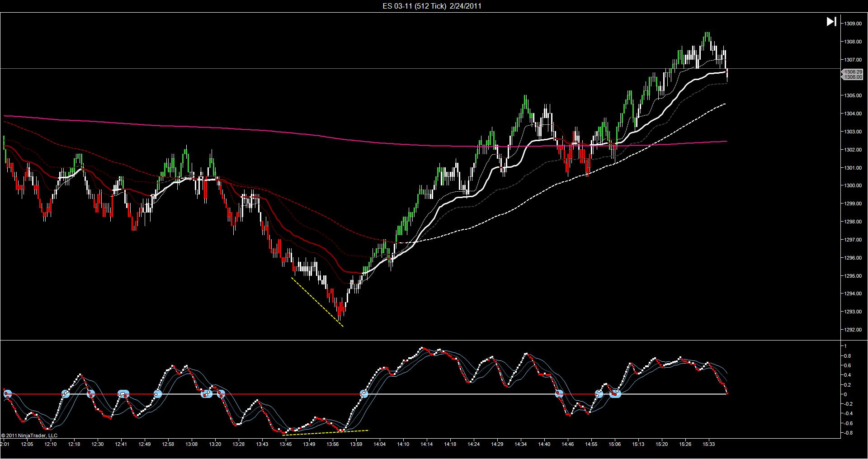Select the 14:29 time axis label
This screenshot has height=459, width=868.
(497, 445)
